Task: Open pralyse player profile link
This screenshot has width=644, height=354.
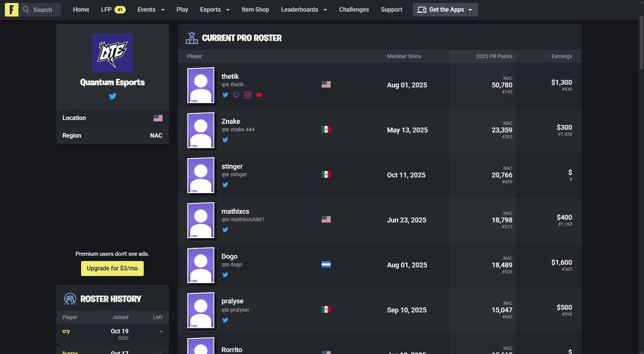Action: (232, 301)
